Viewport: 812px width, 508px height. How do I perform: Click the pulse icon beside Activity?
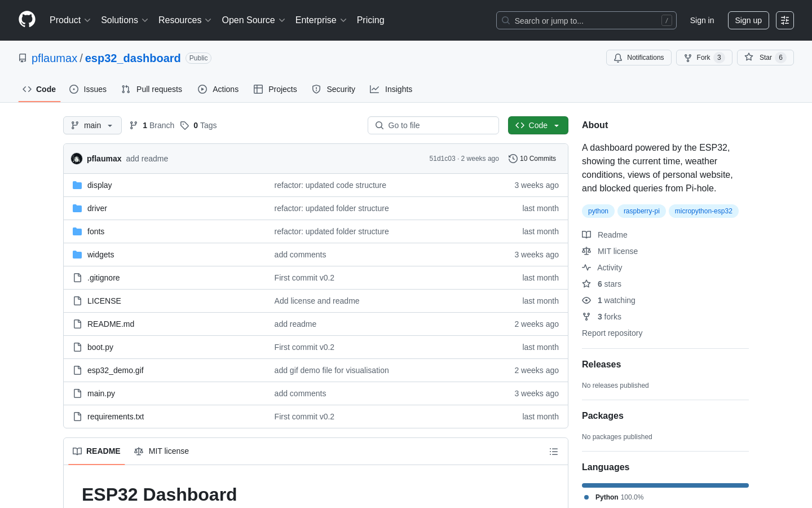[586, 268]
